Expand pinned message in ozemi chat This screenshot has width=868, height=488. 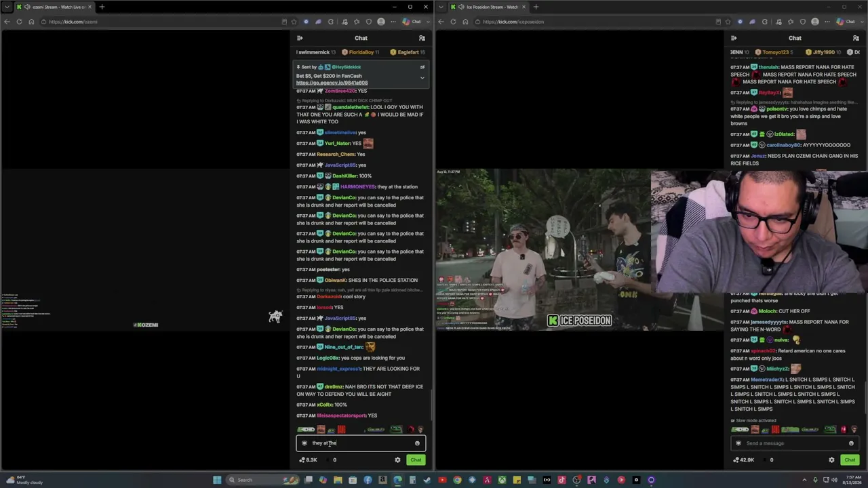[422, 78]
